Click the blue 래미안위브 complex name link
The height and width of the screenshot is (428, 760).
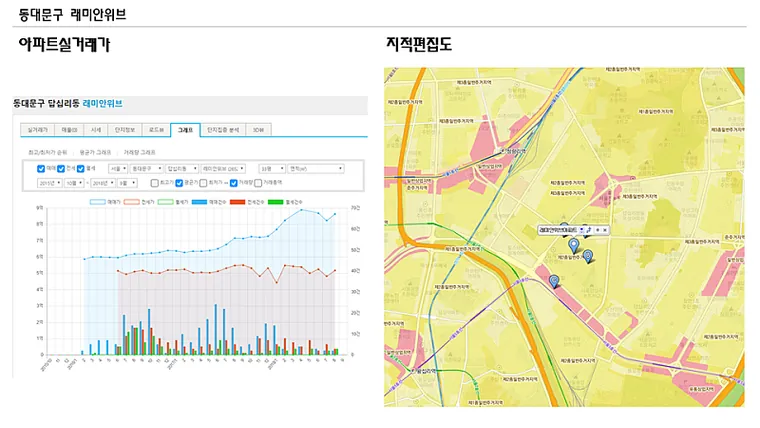102,103
